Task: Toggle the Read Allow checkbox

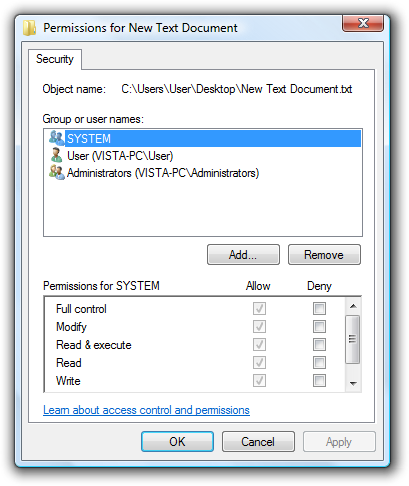Action: pos(259,362)
